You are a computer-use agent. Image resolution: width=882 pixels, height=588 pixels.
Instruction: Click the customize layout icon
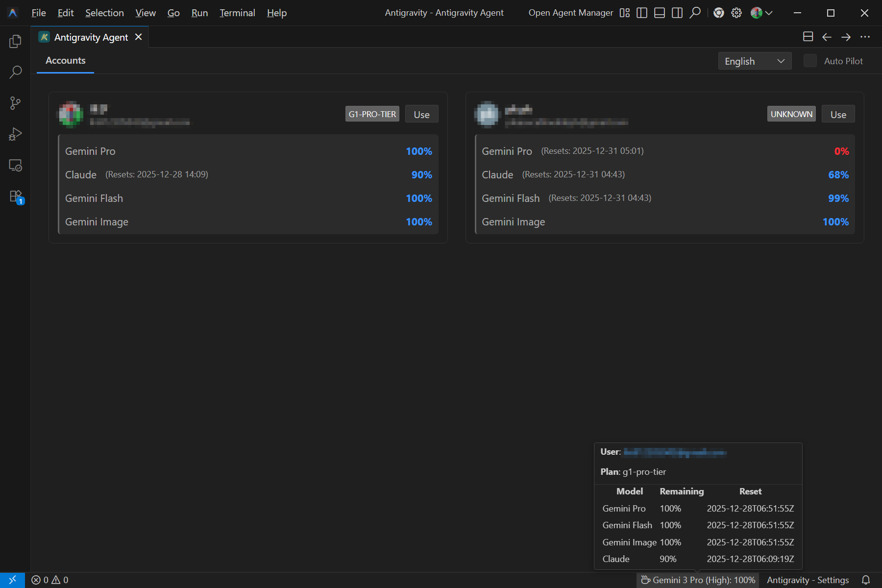(x=624, y=13)
